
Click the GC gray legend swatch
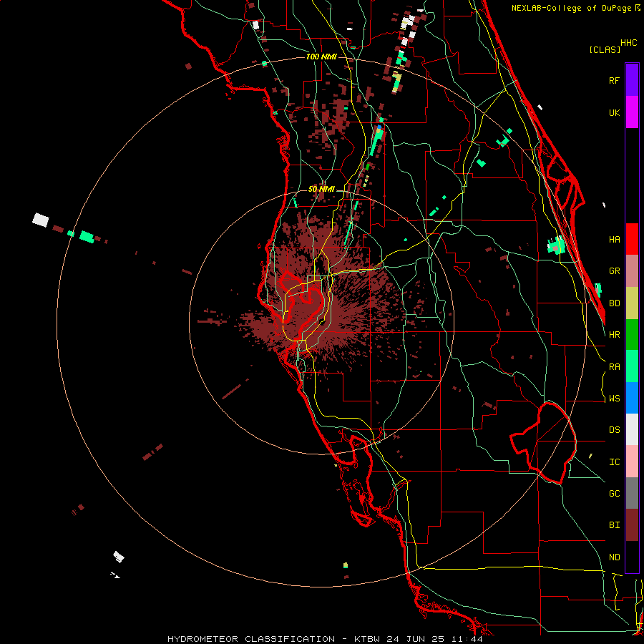coord(632,493)
